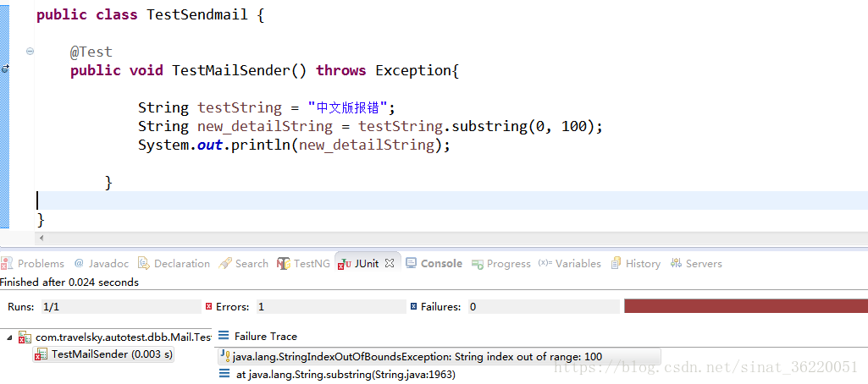868x384 pixels.
Task: Click the testString variable declaration
Action: (x=240, y=107)
